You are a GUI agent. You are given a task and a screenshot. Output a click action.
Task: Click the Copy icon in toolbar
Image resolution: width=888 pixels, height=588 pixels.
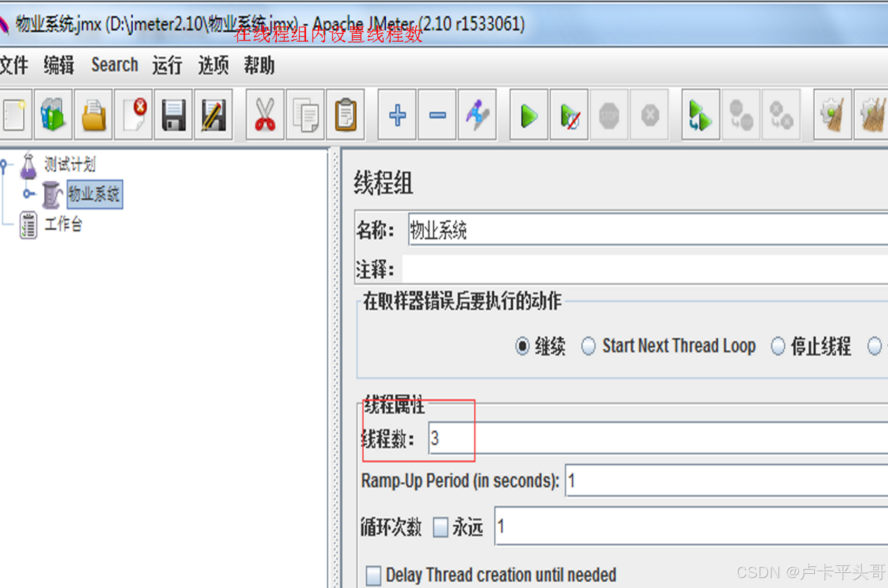(x=305, y=115)
